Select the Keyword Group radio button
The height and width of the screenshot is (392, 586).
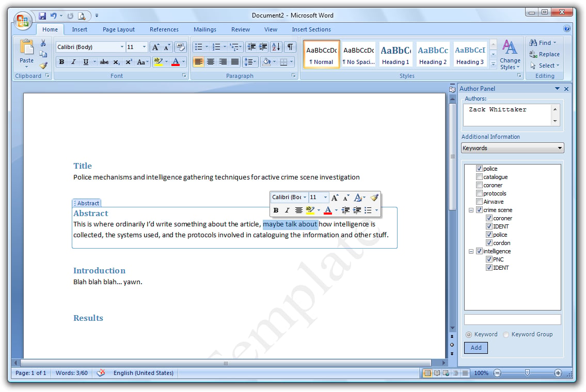pos(506,335)
